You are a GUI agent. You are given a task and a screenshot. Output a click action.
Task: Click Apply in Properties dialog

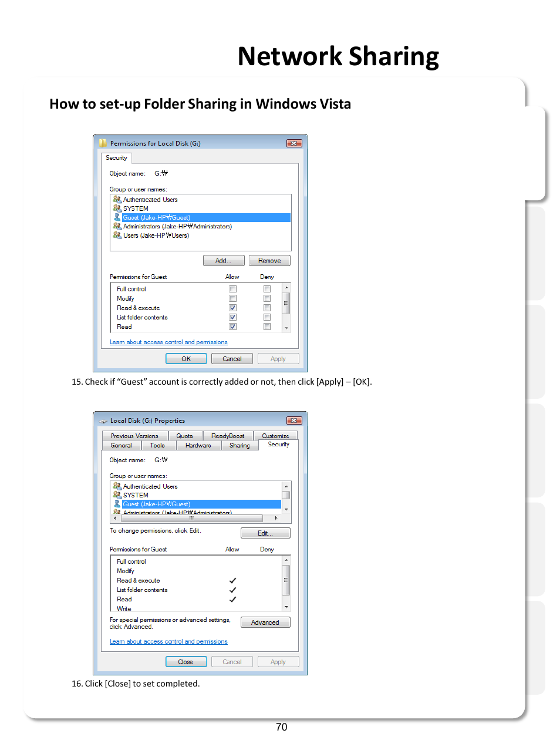click(278, 662)
